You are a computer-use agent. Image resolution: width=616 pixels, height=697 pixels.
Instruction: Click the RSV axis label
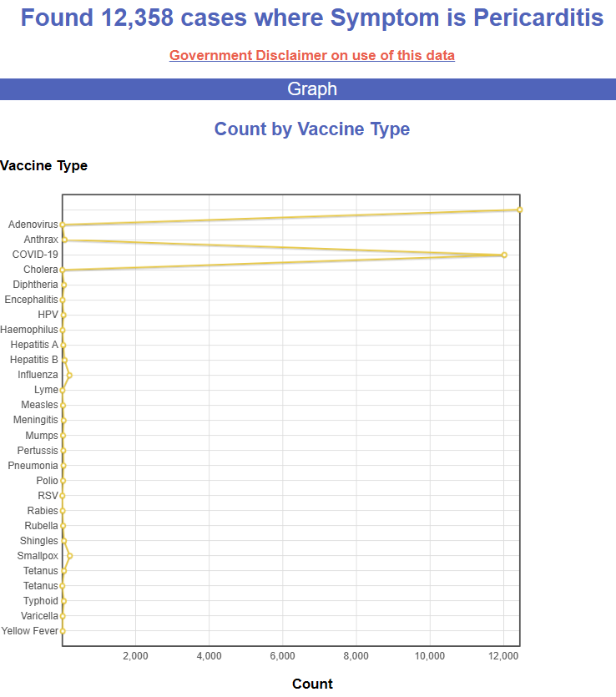click(x=48, y=496)
